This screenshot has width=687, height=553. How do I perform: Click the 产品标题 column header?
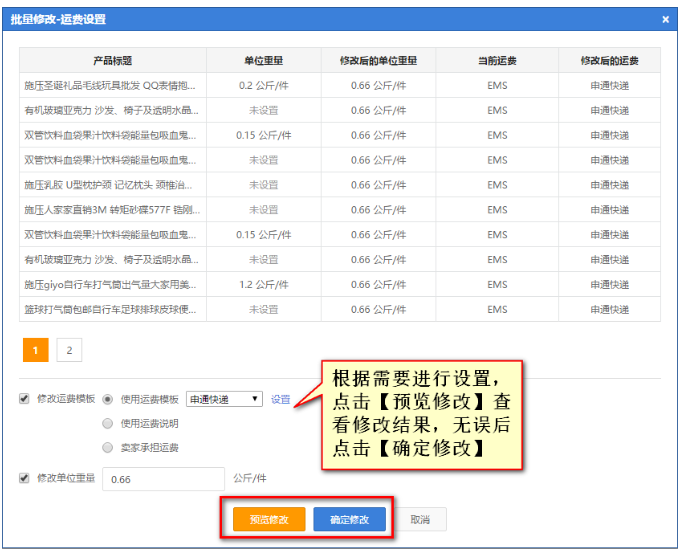(113, 60)
